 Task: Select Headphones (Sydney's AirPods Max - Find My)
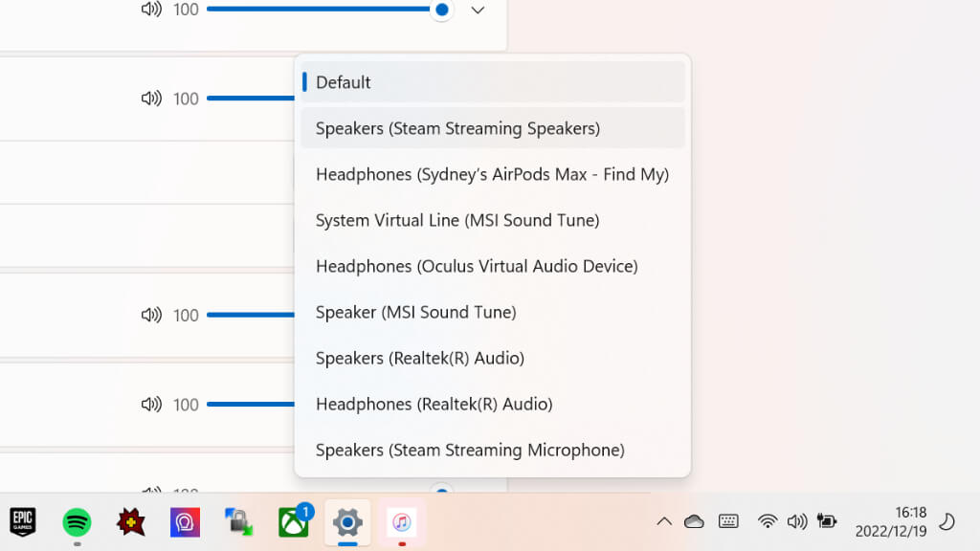tap(493, 174)
